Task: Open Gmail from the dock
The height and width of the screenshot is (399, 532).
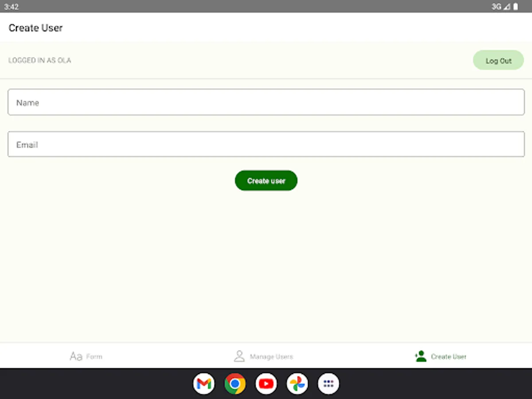Action: tap(204, 383)
